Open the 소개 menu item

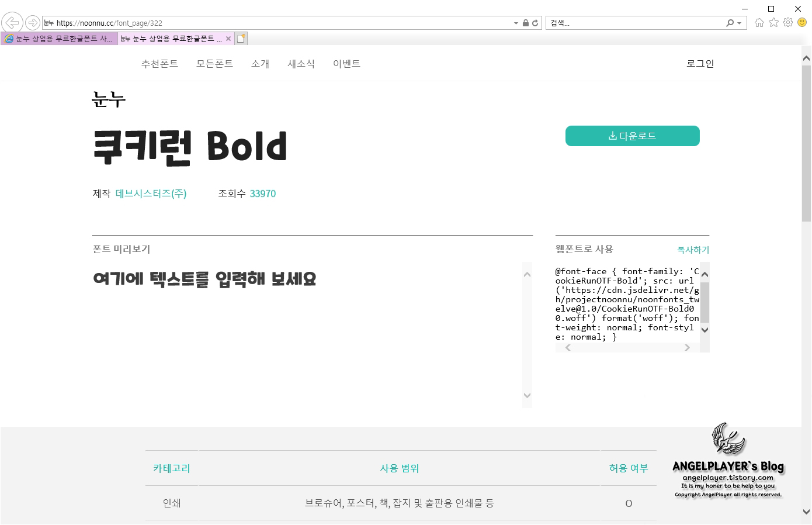point(260,63)
